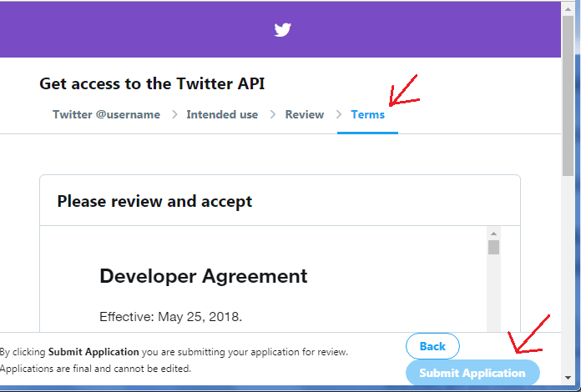Click the chevron after Twitter @username
This screenshot has width=581, height=392.
click(x=174, y=114)
